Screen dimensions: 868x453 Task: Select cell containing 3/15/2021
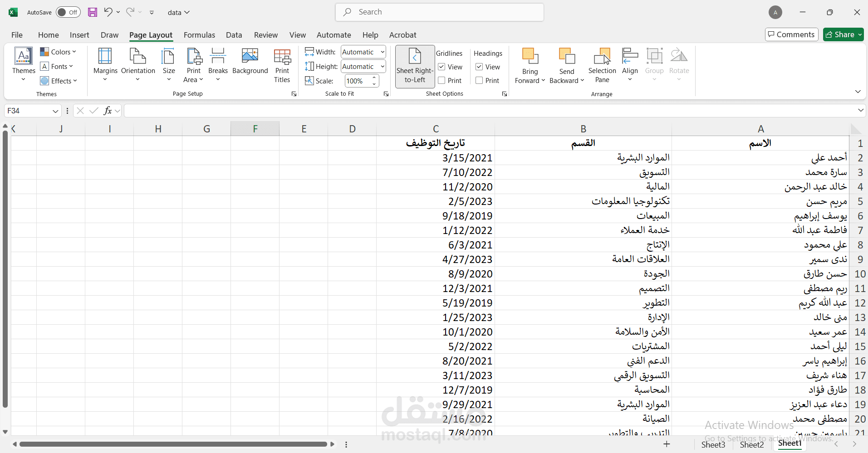click(436, 158)
